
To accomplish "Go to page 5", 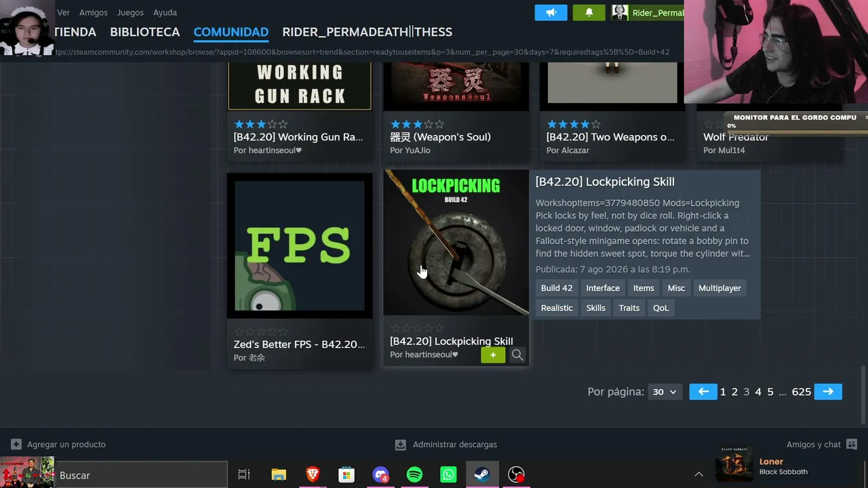I will (x=770, y=392).
